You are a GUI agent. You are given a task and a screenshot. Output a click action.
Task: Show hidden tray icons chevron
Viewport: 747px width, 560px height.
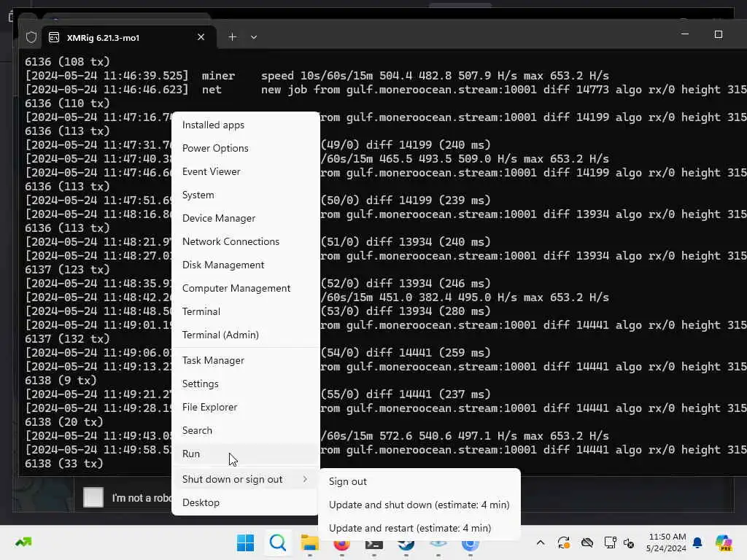coord(541,542)
